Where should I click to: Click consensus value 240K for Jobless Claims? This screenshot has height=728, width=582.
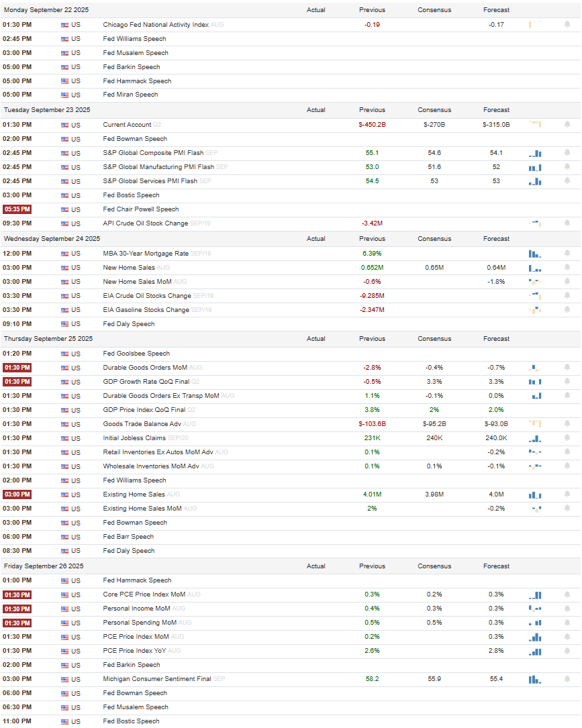(x=434, y=438)
